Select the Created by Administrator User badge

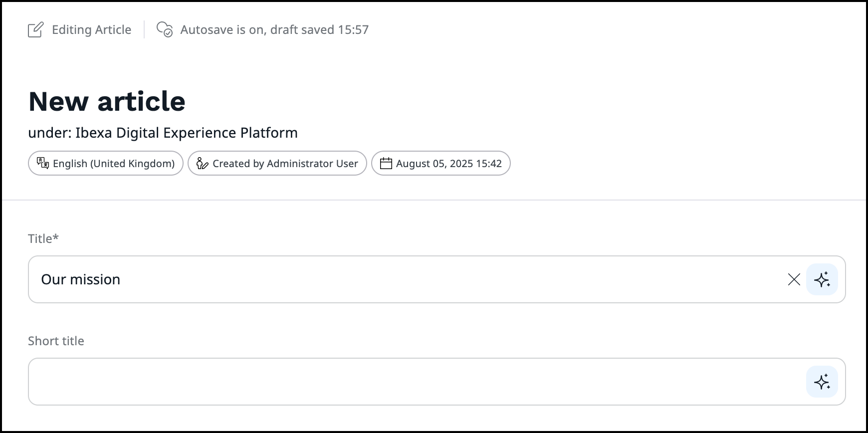tap(277, 163)
